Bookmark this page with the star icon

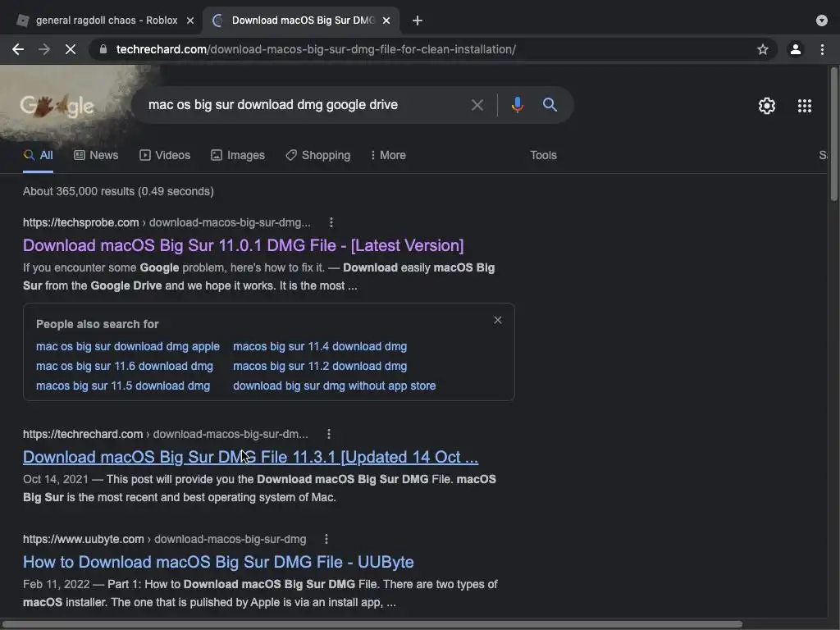[x=763, y=49]
